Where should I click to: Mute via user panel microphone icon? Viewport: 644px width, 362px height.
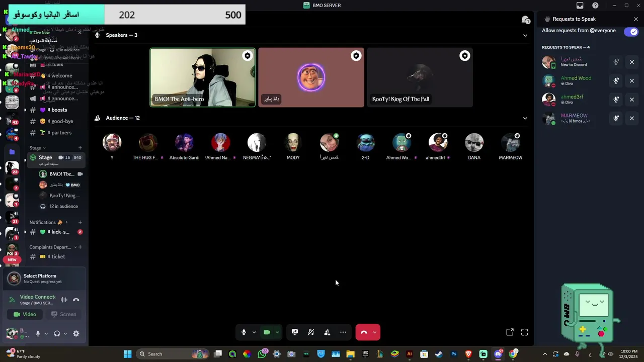pyautogui.click(x=38, y=333)
